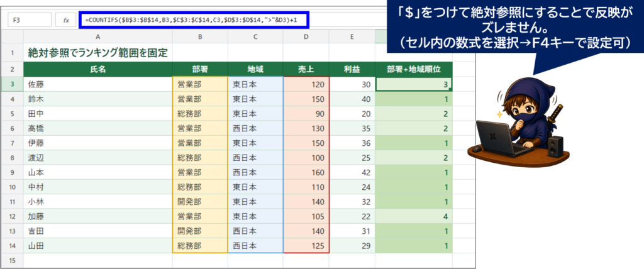Viewport: 644px width, 269px height.
Task: Select rank cell F3 showing 3
Action: pos(414,85)
